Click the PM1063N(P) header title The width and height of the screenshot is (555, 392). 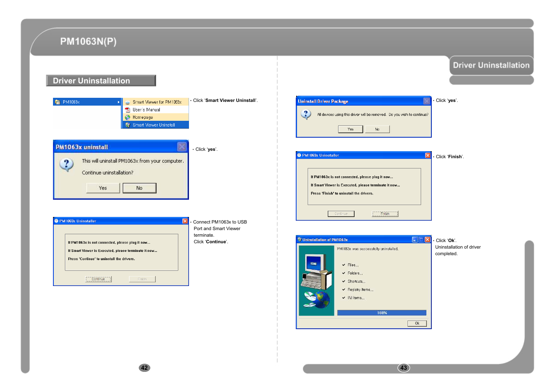point(88,42)
